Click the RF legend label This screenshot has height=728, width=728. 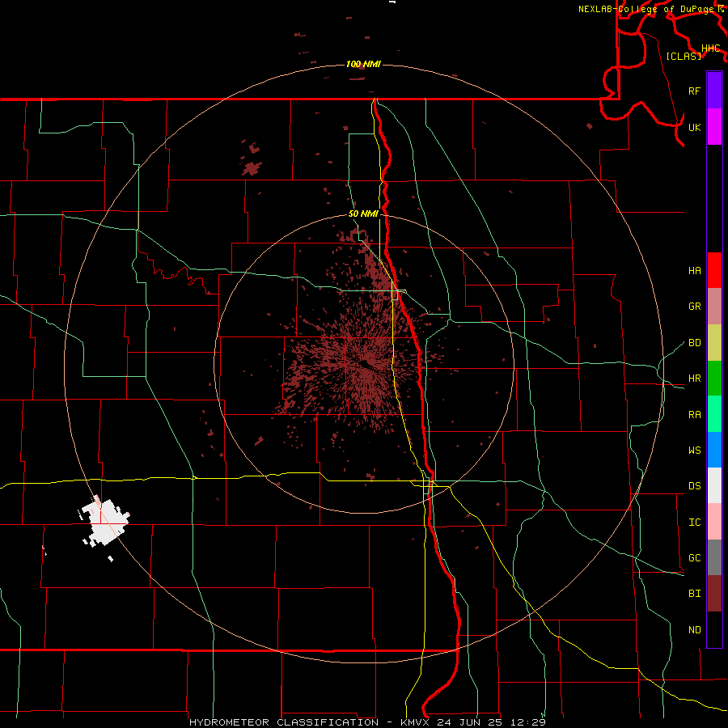tap(694, 91)
